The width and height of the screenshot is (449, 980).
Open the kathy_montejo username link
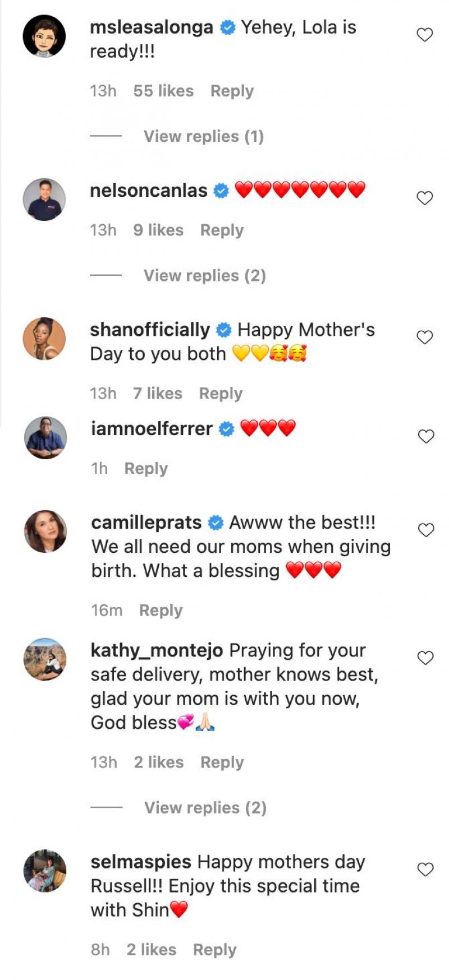click(x=157, y=650)
